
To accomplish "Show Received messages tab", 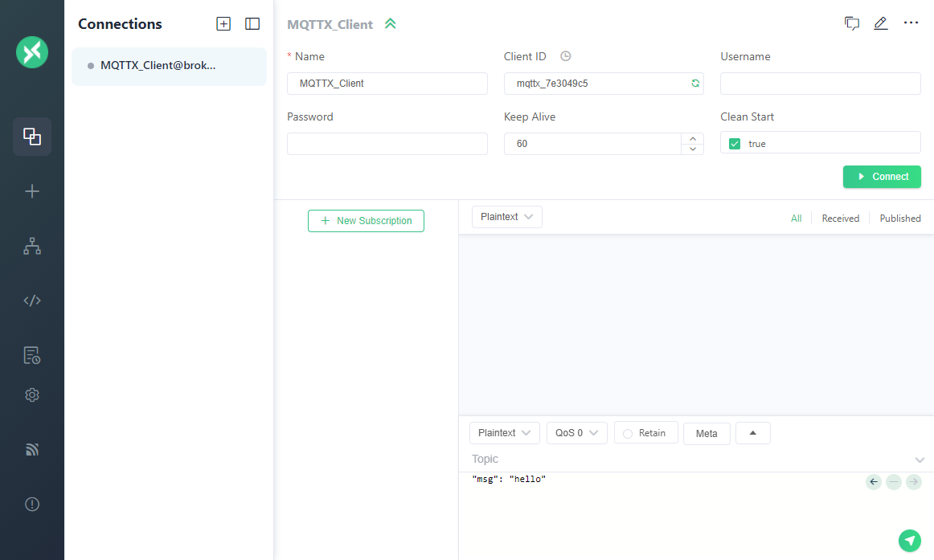I will tap(841, 219).
